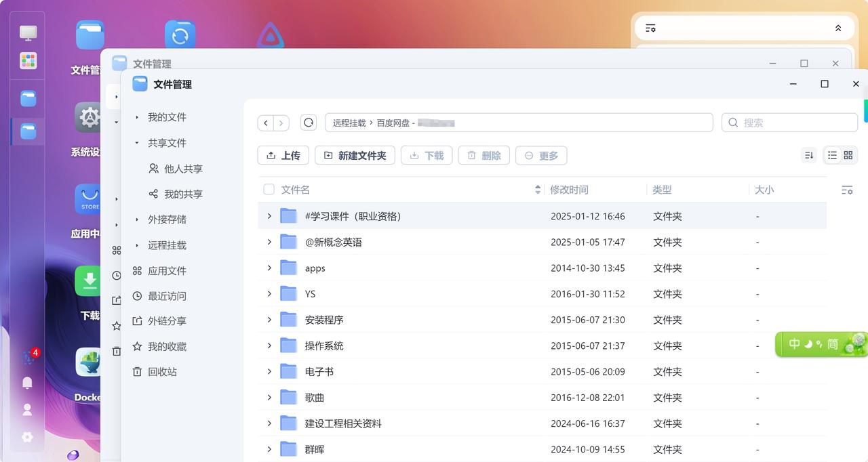This screenshot has width=868, height=462.
Task: Expand the #学习课件（职业资格）folder row
Action: click(x=269, y=216)
